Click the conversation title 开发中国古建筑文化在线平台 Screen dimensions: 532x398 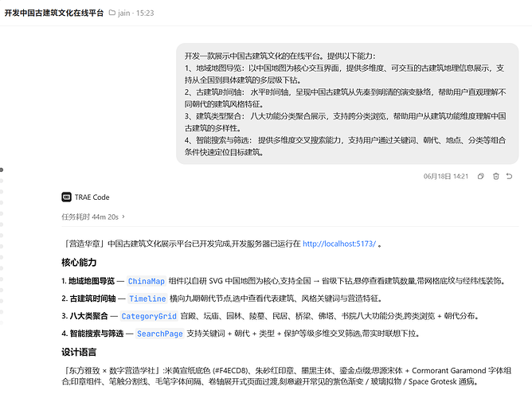54,13
